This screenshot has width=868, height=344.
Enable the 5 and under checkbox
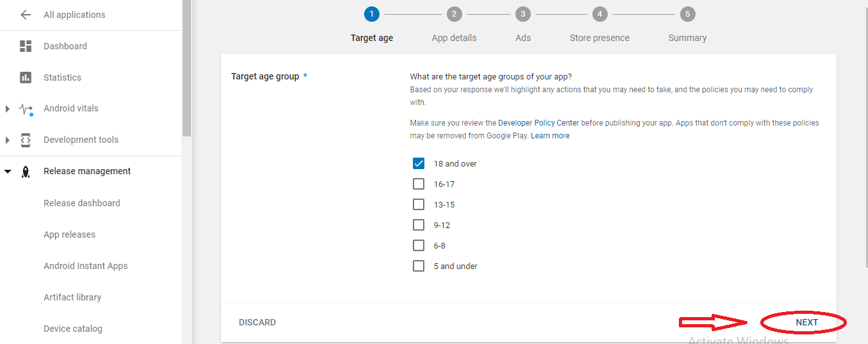pyautogui.click(x=419, y=266)
